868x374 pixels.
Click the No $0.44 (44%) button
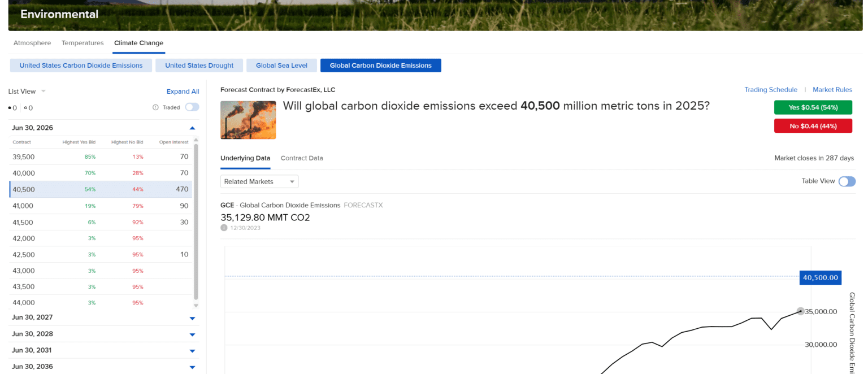coord(813,125)
